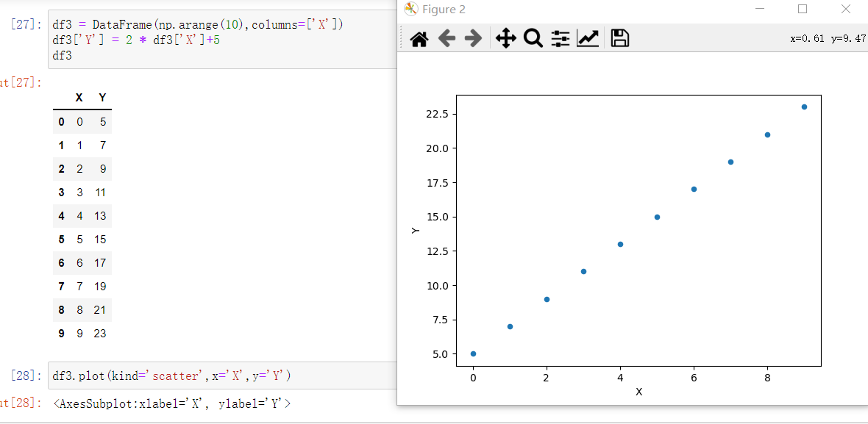The width and height of the screenshot is (868, 424).
Task: Click the 10.0 tick label on Y axis
Action: 438,285
